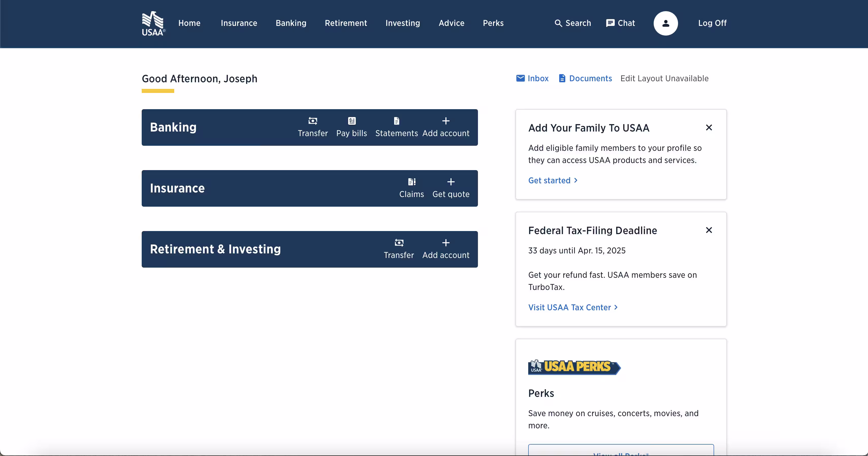Open the Search magnifier in header
Viewport: 868px width, 456px height.
[x=572, y=23]
